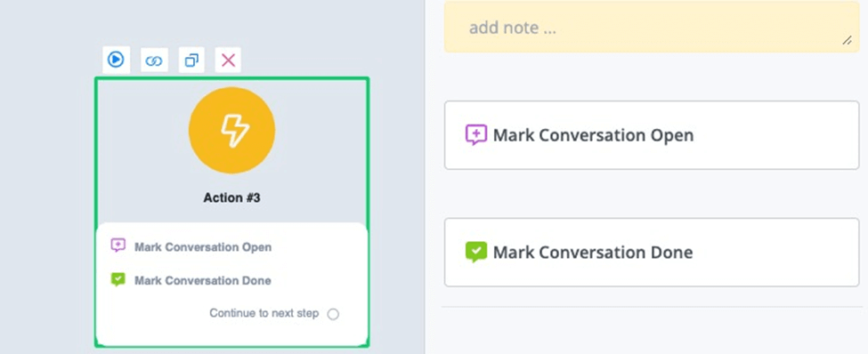Viewport: 868px width, 354px height.
Task: Click the note field's resize handle
Action: [x=847, y=41]
